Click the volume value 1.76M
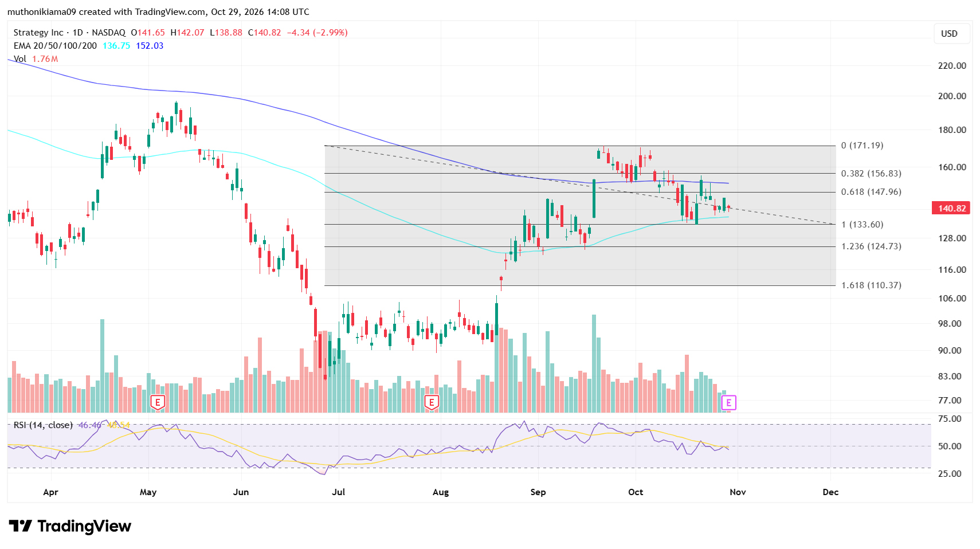The height and width of the screenshot is (549, 980). pyautogui.click(x=45, y=59)
